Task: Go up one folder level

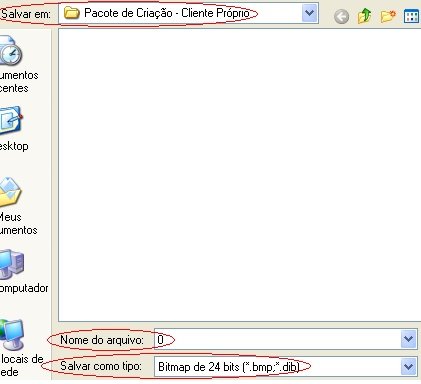Action: (x=364, y=16)
